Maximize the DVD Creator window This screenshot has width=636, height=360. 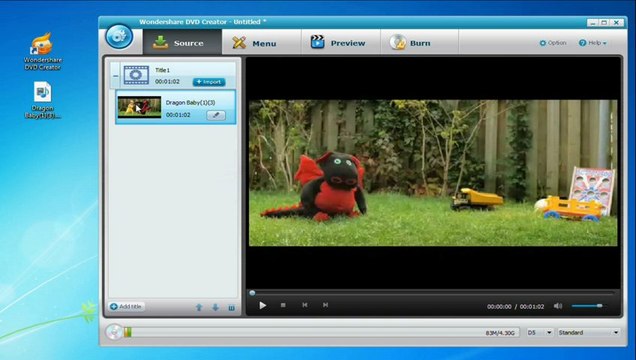[604, 23]
